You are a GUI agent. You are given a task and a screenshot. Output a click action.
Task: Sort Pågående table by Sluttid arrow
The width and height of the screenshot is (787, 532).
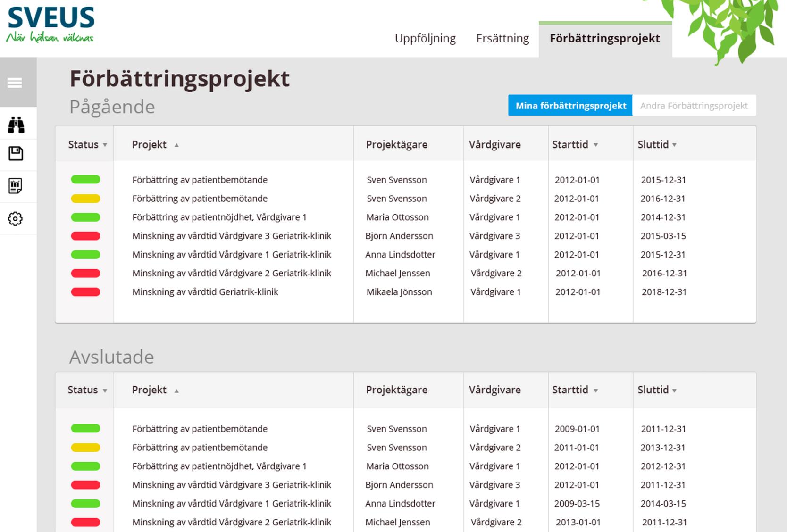point(674,145)
